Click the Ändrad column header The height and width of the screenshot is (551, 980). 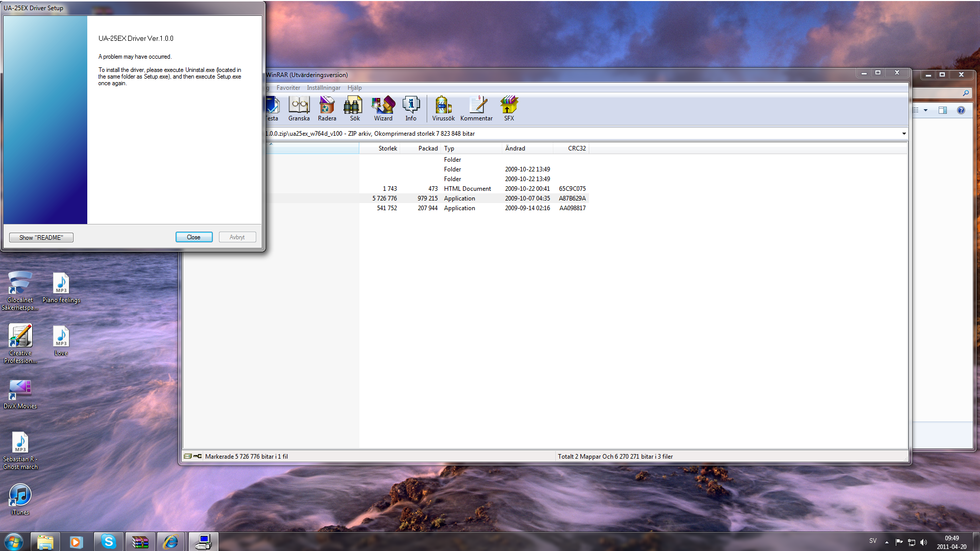(x=527, y=148)
